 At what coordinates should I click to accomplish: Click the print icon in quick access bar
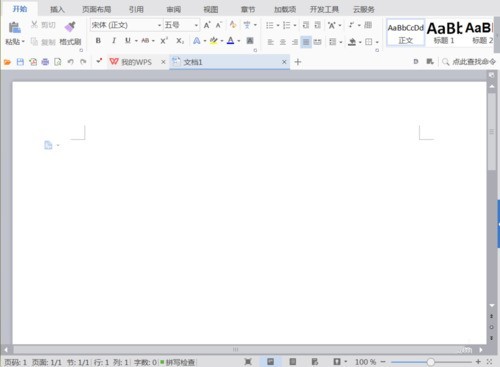click(45, 62)
